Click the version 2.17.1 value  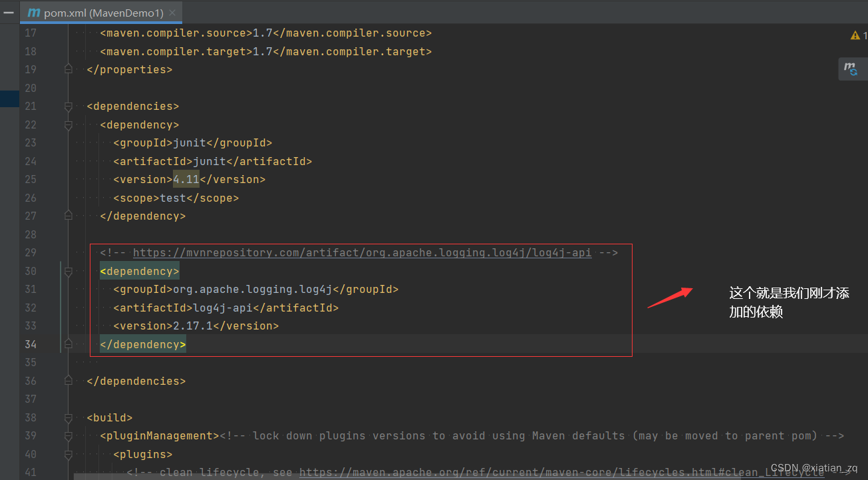pyautogui.click(x=193, y=326)
